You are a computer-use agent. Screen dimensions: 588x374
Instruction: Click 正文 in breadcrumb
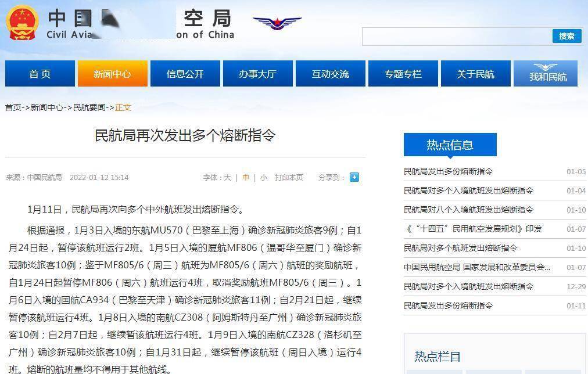(123, 107)
